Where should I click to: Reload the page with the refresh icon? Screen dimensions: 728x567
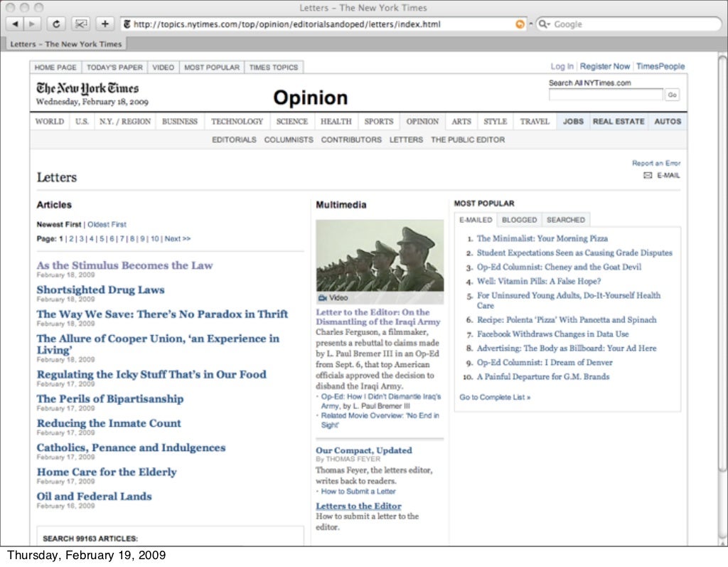(56, 23)
